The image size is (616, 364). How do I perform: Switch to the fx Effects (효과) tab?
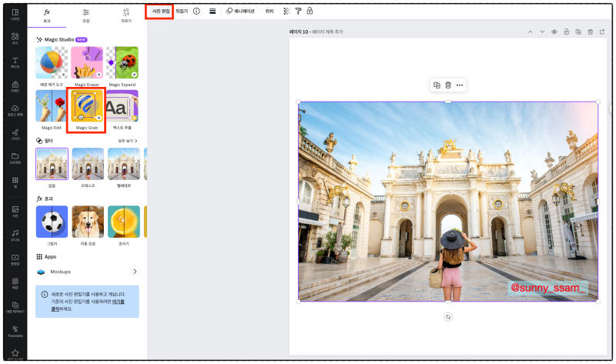pyautogui.click(x=47, y=15)
